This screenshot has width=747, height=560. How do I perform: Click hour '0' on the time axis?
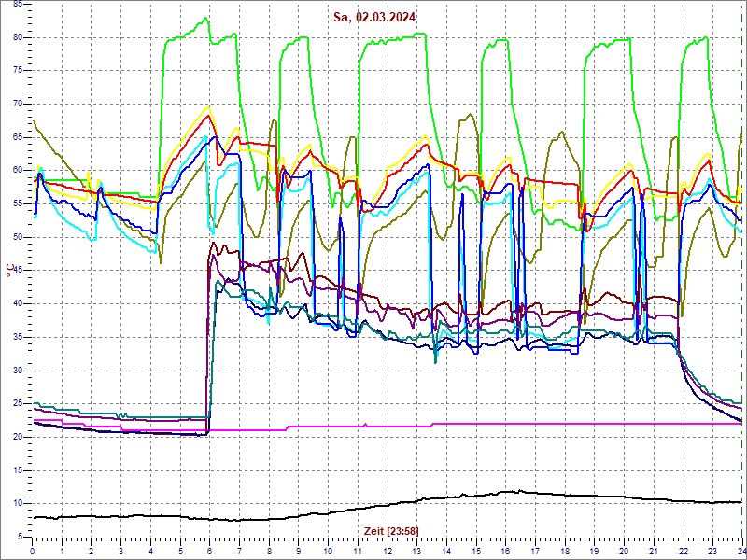[x=33, y=551]
